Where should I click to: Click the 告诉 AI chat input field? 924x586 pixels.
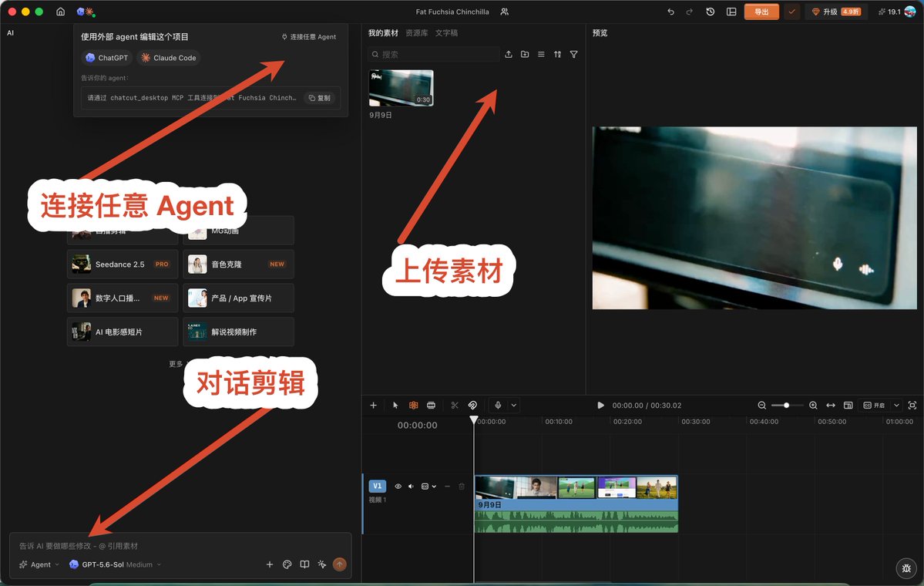point(180,546)
